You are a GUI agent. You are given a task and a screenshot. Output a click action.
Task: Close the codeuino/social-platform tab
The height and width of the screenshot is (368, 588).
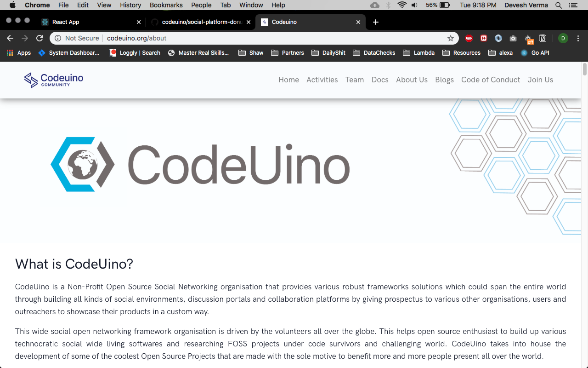coord(249,22)
